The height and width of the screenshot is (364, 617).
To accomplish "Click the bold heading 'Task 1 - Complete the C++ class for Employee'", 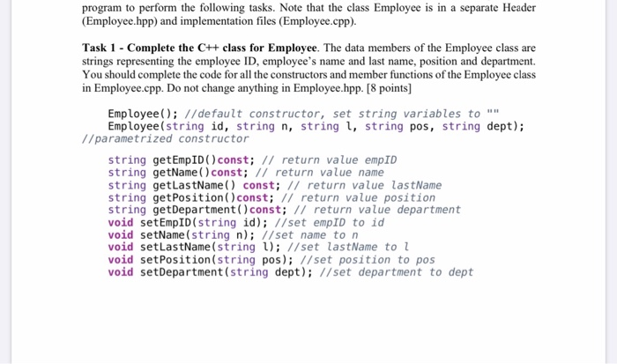I will (199, 48).
